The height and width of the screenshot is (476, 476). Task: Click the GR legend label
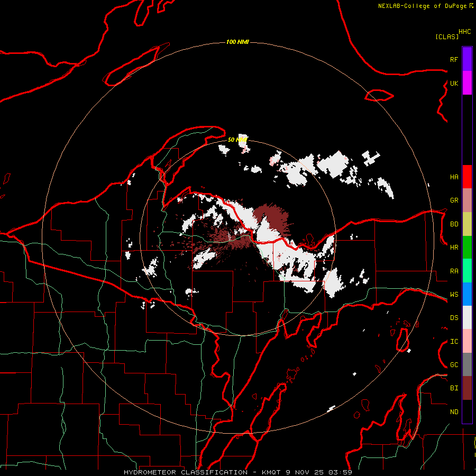(454, 200)
